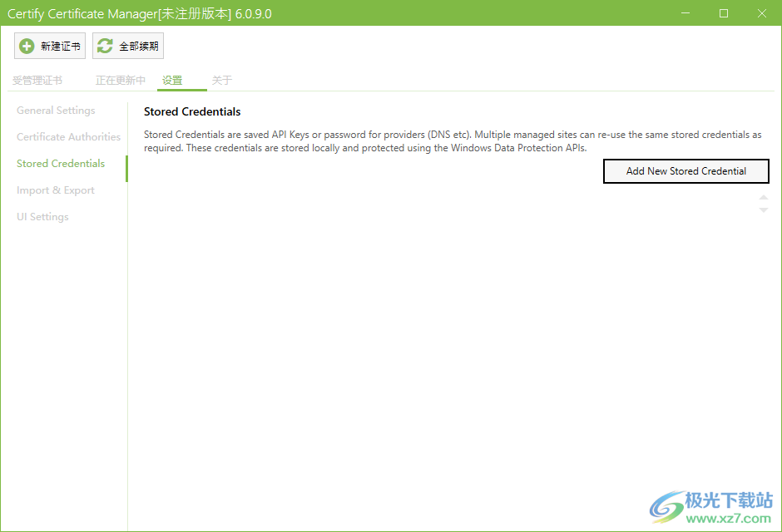Close the Certify Certificate Manager window
Image resolution: width=782 pixels, height=532 pixels.
coord(761,13)
